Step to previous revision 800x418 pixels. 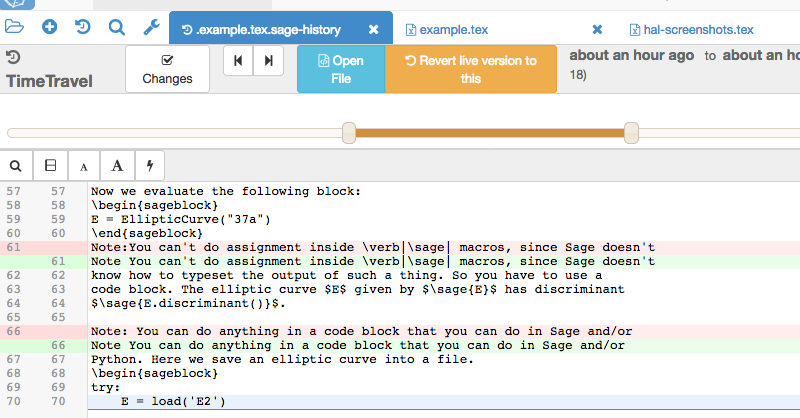[238, 62]
